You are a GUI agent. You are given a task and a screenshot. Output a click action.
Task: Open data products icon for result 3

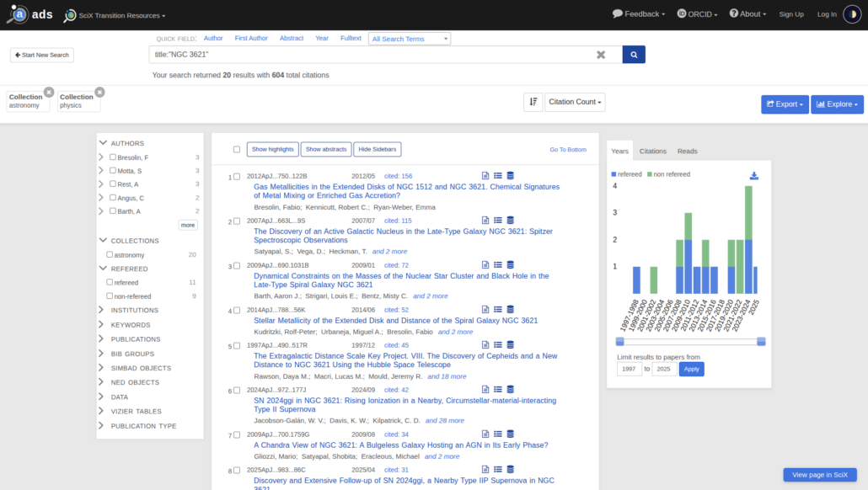click(x=510, y=266)
